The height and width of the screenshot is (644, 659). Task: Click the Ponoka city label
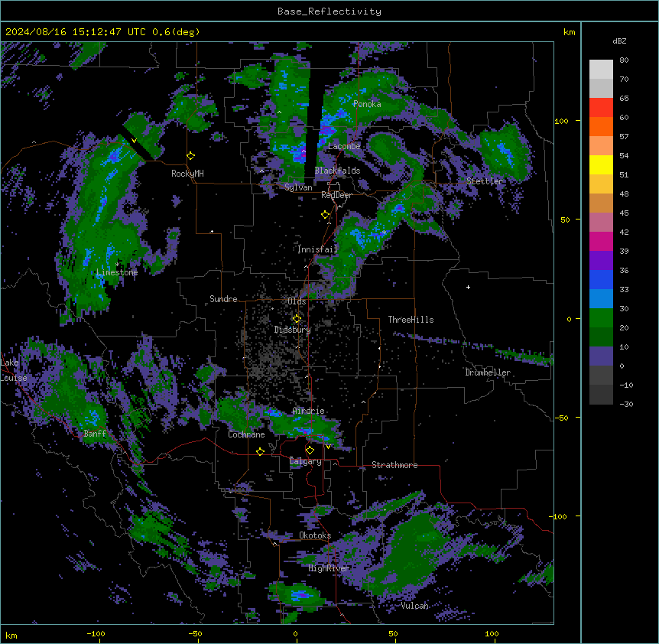[367, 104]
